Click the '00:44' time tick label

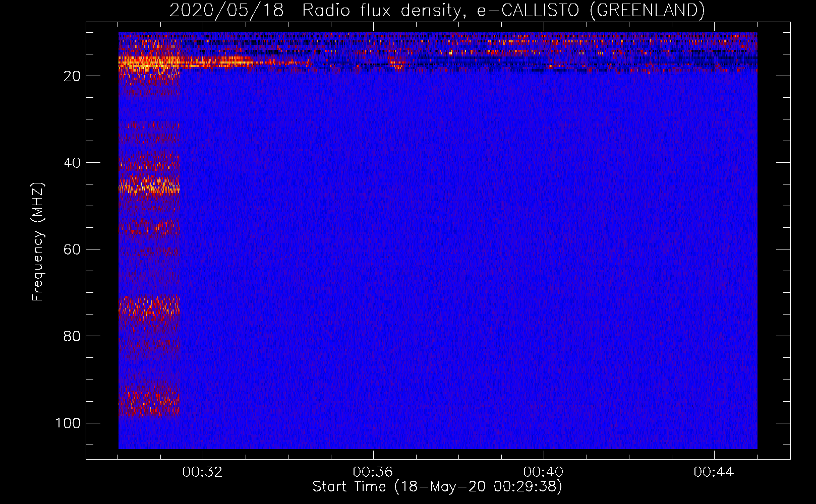point(714,472)
